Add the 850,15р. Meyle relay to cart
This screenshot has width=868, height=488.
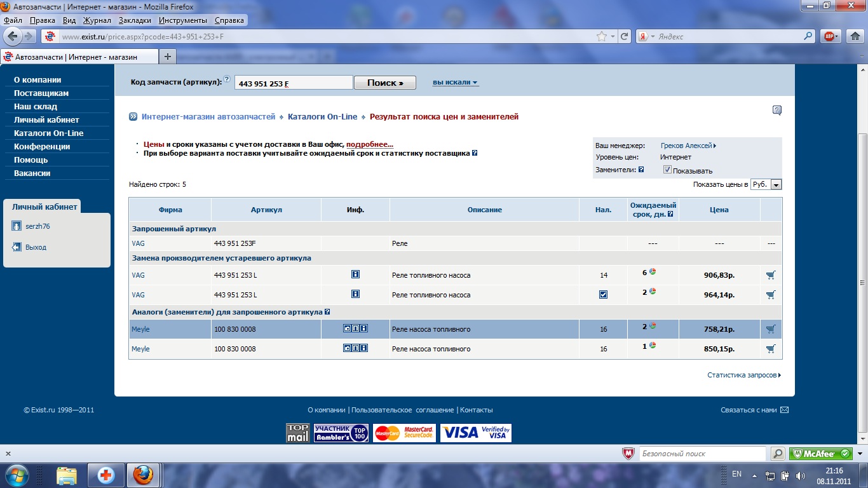pyautogui.click(x=771, y=349)
